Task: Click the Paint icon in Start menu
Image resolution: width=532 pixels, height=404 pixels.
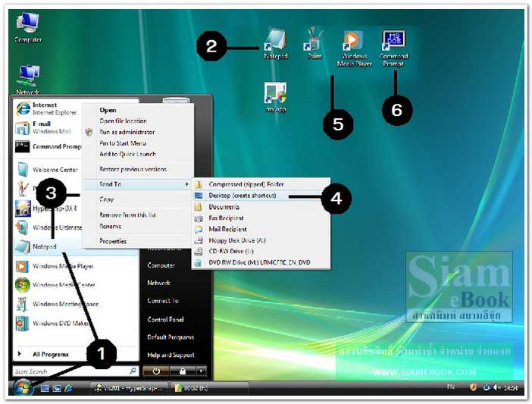Action: [23, 189]
